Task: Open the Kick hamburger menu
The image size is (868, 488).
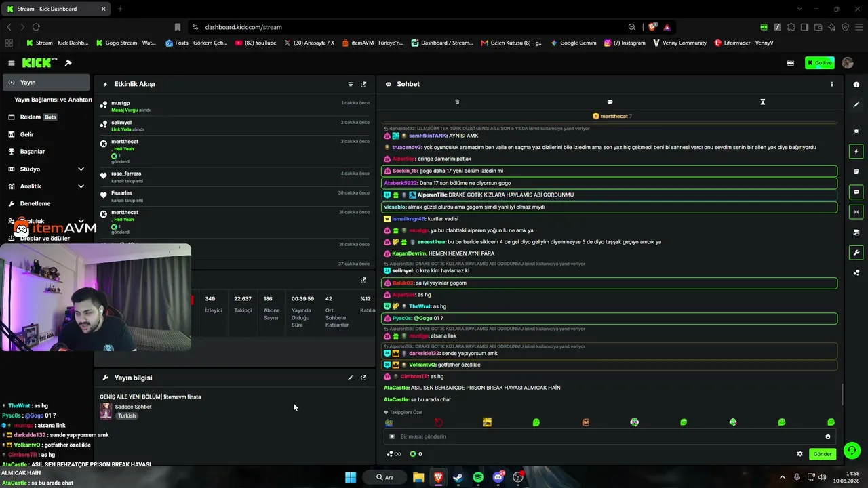Action: click(12, 63)
